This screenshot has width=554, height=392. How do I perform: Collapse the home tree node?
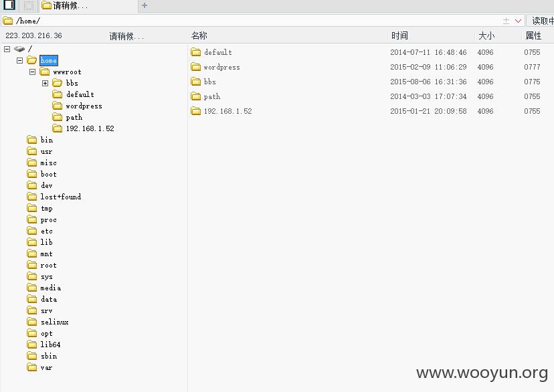[x=20, y=60]
